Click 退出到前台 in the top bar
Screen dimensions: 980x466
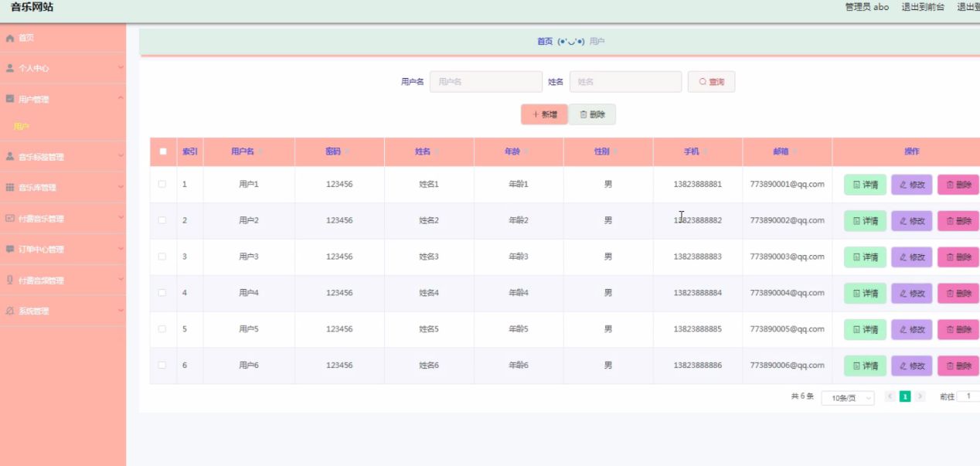click(923, 7)
